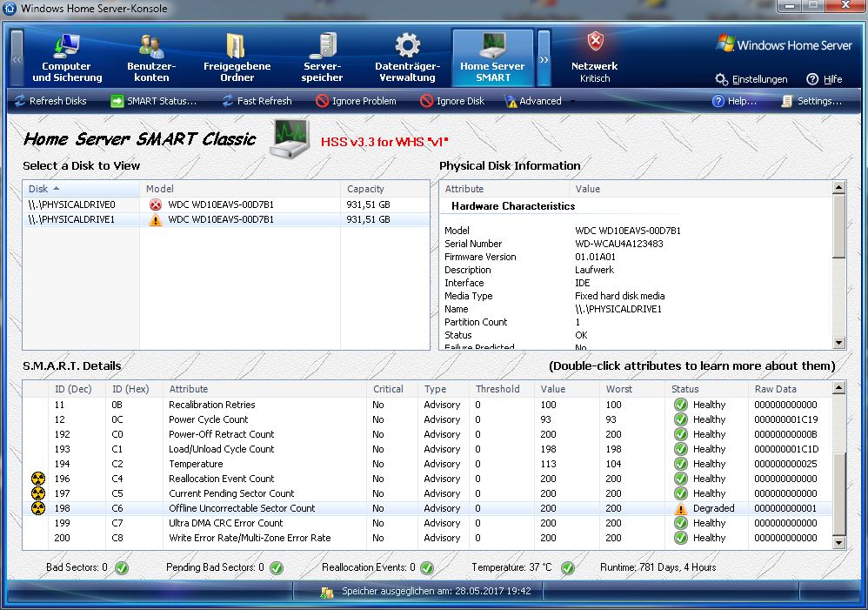Click the Raw Data column header

[790, 389]
